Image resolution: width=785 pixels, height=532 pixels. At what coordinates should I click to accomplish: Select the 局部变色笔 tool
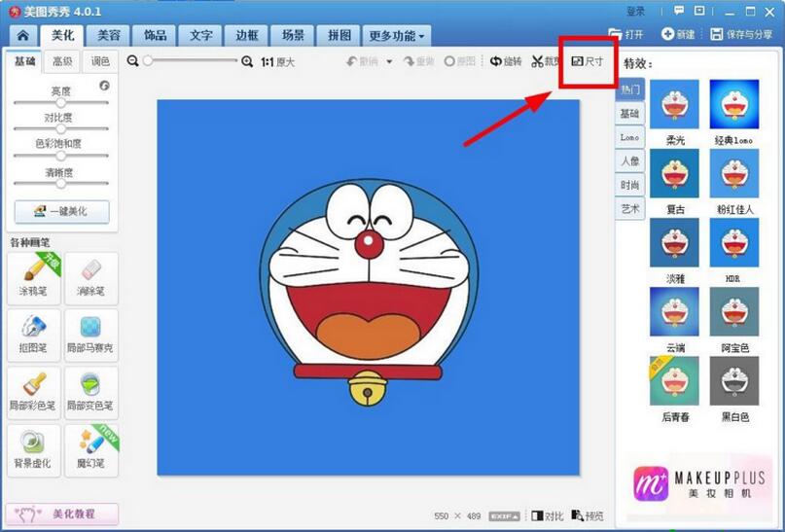[x=91, y=393]
